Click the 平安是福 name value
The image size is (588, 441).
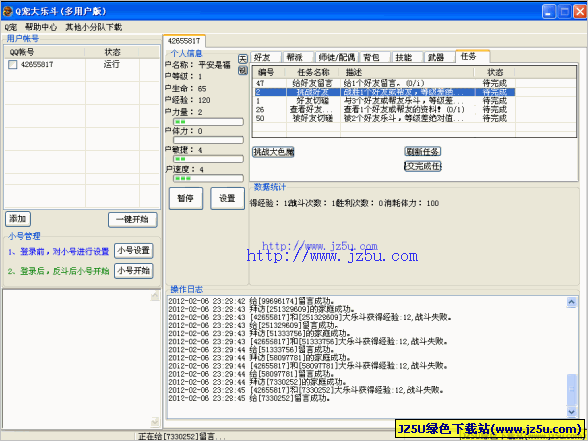click(214, 65)
